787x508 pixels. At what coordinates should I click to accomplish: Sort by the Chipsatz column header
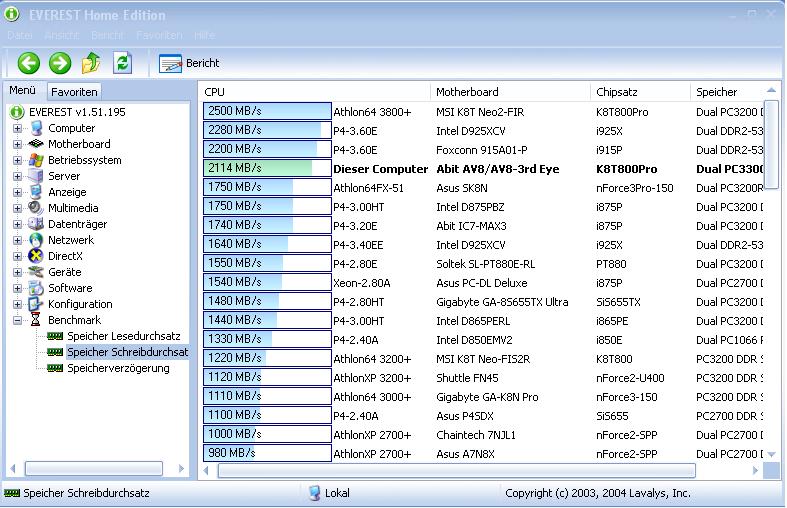click(640, 92)
